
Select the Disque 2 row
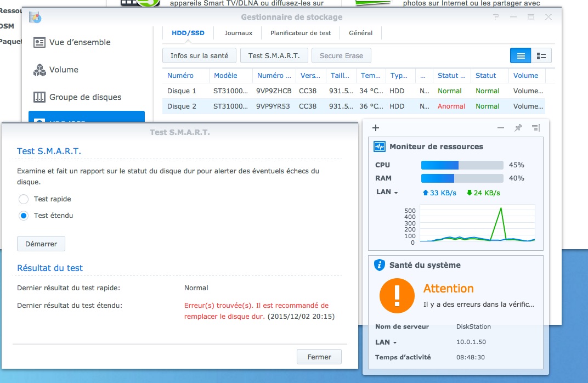pos(354,106)
